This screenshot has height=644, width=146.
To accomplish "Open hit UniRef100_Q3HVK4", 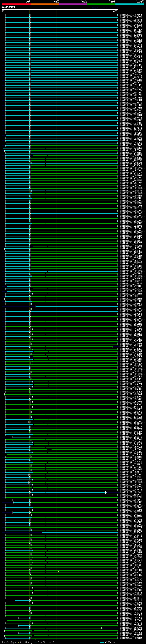I will pyautogui.click(x=131, y=40).
